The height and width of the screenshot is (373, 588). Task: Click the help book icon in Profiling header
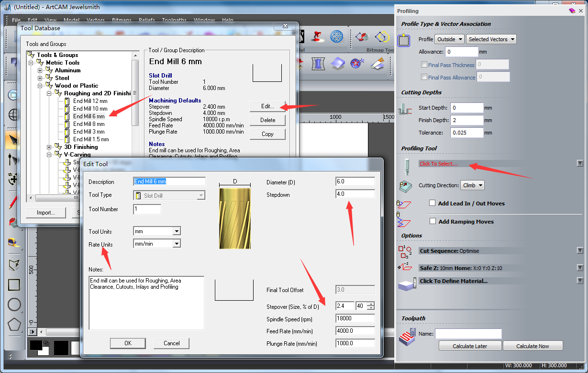[x=572, y=11]
